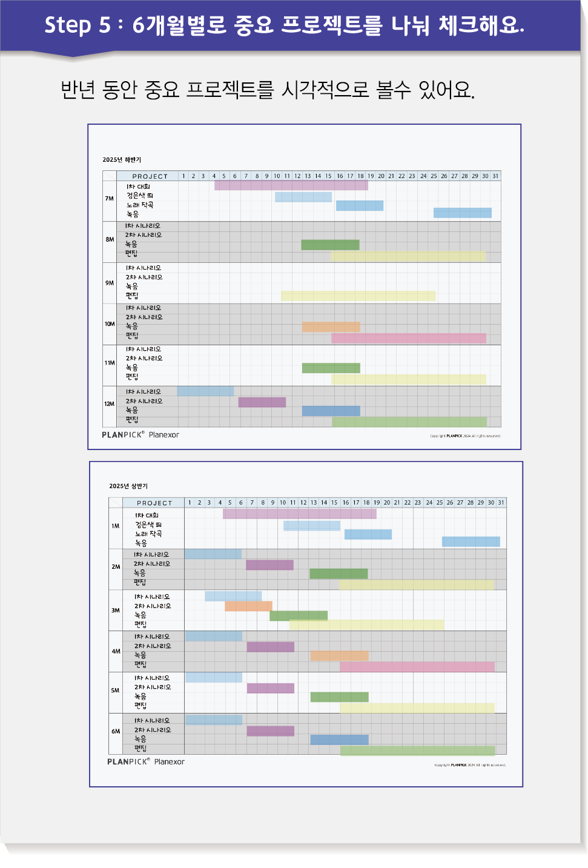The height and width of the screenshot is (868, 588).
Task: Select the 7M month label
Action: click(x=110, y=199)
